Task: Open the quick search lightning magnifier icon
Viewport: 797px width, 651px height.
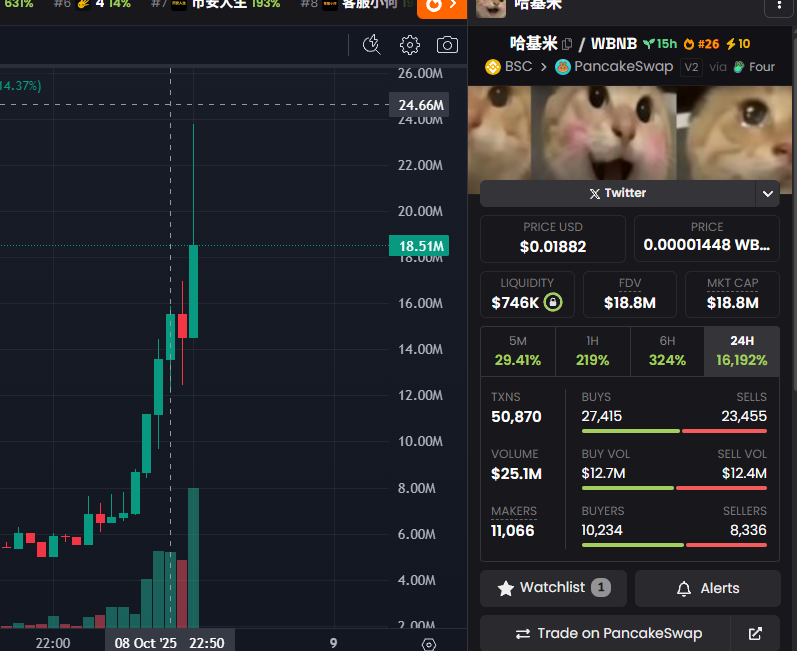Action: pos(372,45)
